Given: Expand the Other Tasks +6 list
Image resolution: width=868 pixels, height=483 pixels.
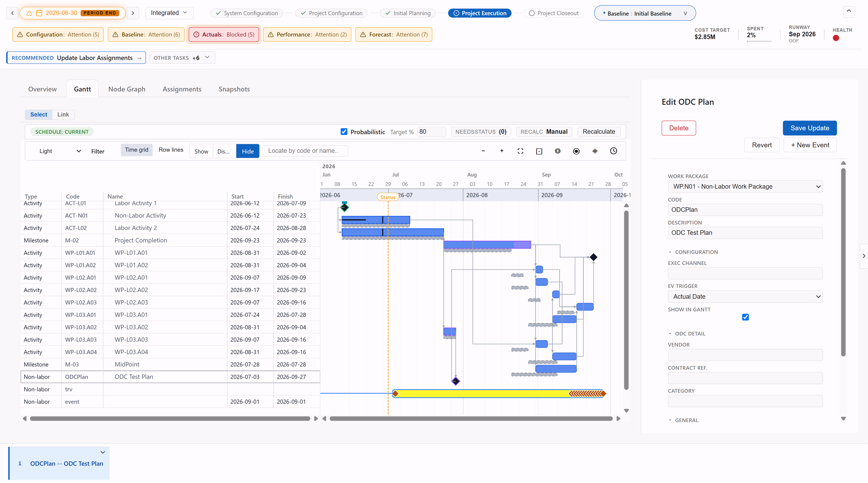Looking at the screenshot, I should (182, 58).
